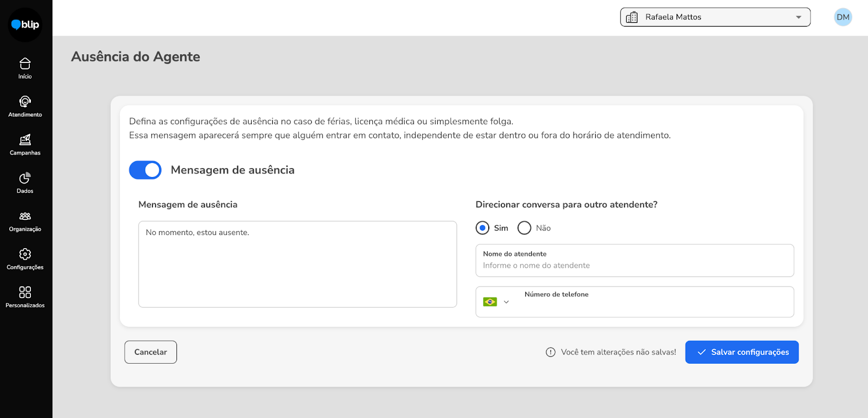Open Atendimento headset icon
Viewport: 868px width, 418px height.
tap(25, 102)
